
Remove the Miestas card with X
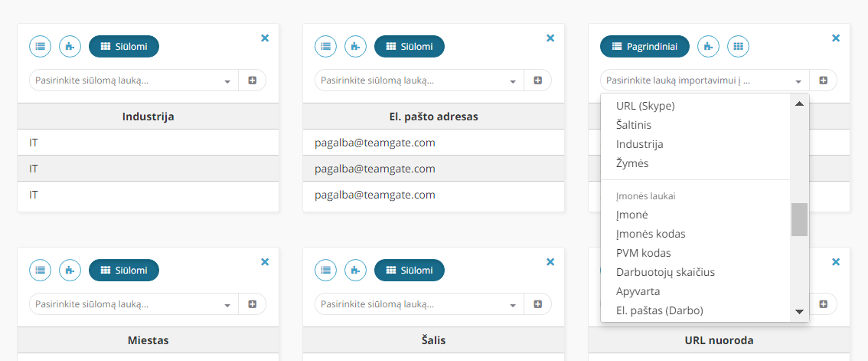tap(265, 262)
